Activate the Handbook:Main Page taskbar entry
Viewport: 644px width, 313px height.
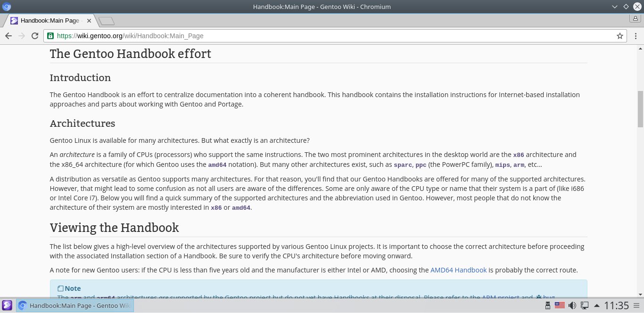pos(75,305)
